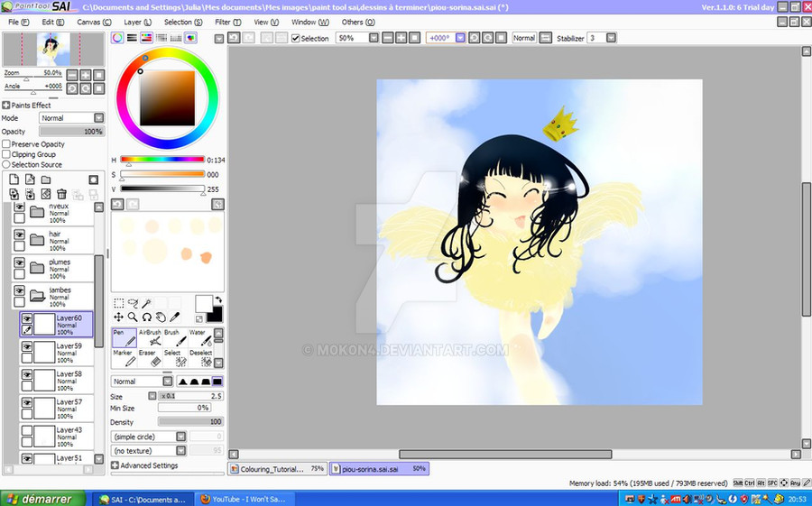Screen dimensions: 812x506
Task: Click SAI window in taskbar
Action: point(142,500)
